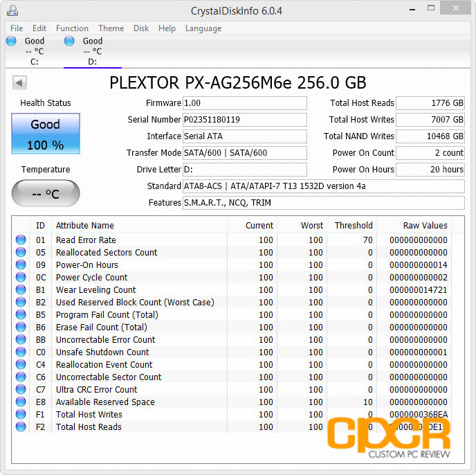Click status icon for Erase Fail Count row
This screenshot has width=476, height=475.
tap(21, 327)
